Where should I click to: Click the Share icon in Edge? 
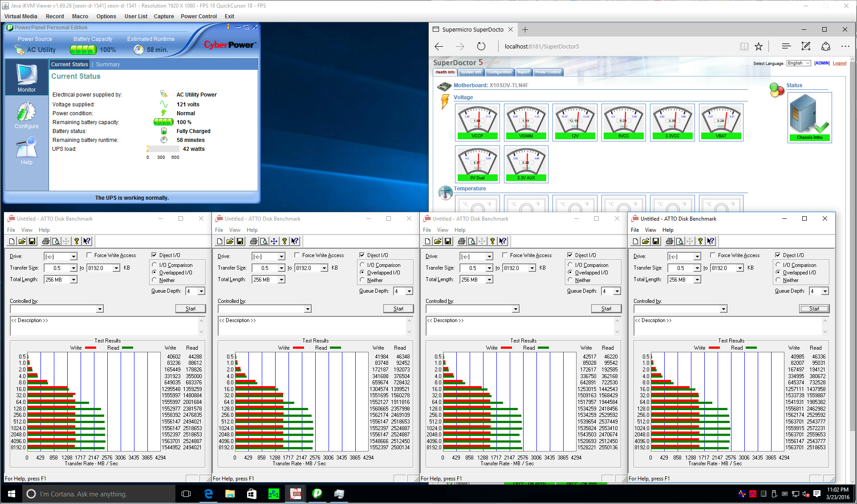click(x=826, y=46)
